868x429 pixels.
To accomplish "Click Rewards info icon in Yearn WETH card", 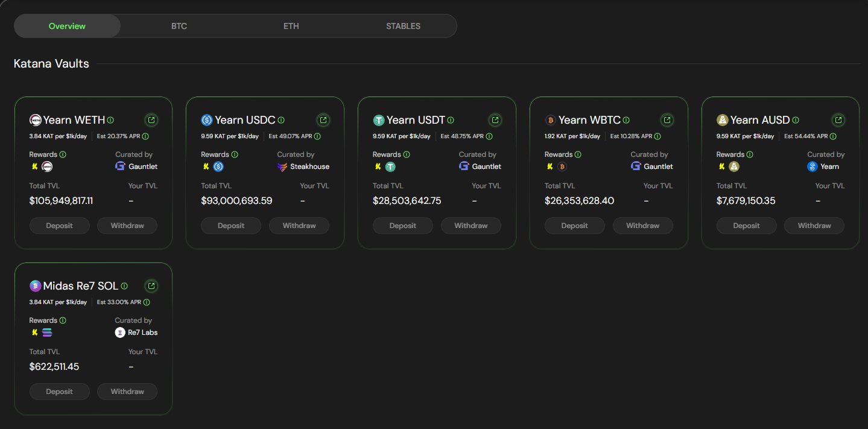I will point(63,154).
